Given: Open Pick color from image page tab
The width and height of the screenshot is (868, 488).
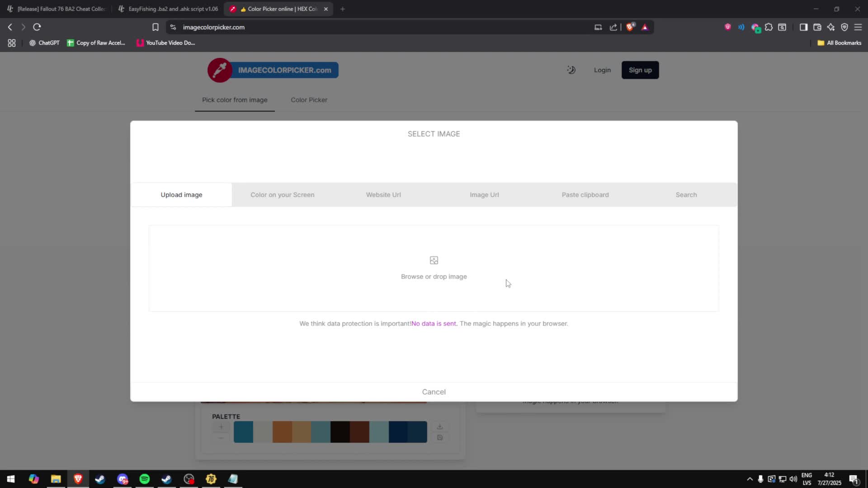Looking at the screenshot, I should pyautogui.click(x=235, y=100).
